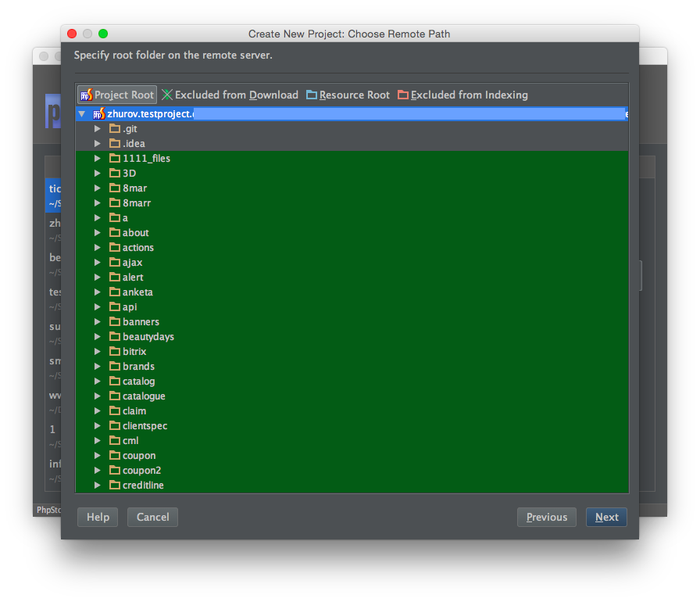Select the coupon2 folder
The image size is (700, 602).
point(141,471)
